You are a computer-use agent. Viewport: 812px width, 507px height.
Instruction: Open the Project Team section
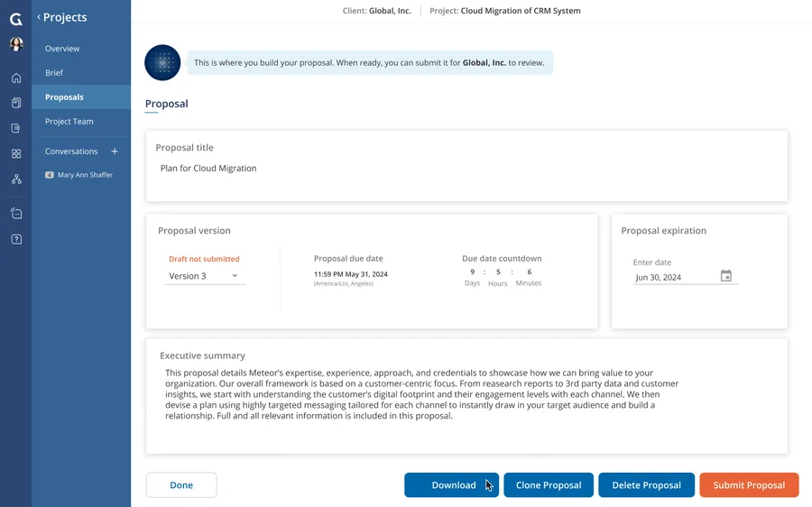[69, 122]
